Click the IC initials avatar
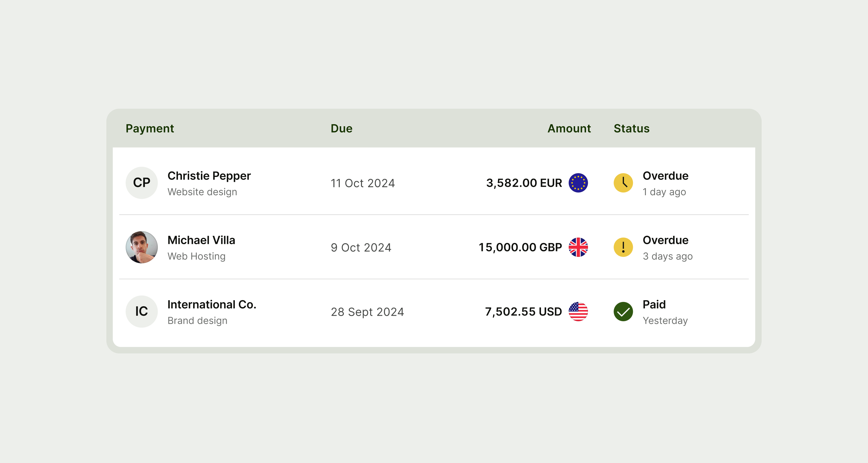The image size is (868, 463). [141, 311]
